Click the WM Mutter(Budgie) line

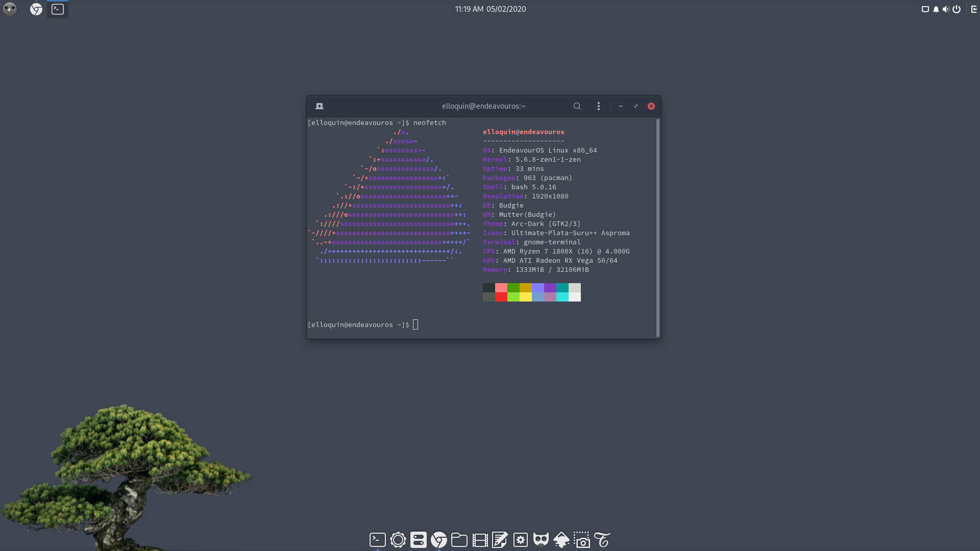[520, 214]
